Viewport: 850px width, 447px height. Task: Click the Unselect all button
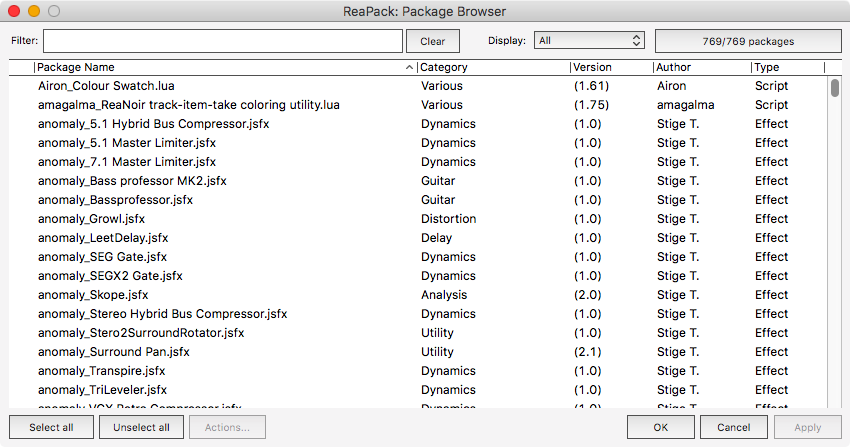pos(141,428)
